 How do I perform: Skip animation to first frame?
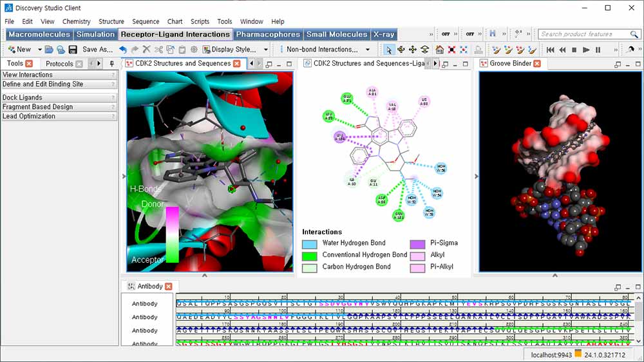click(551, 50)
